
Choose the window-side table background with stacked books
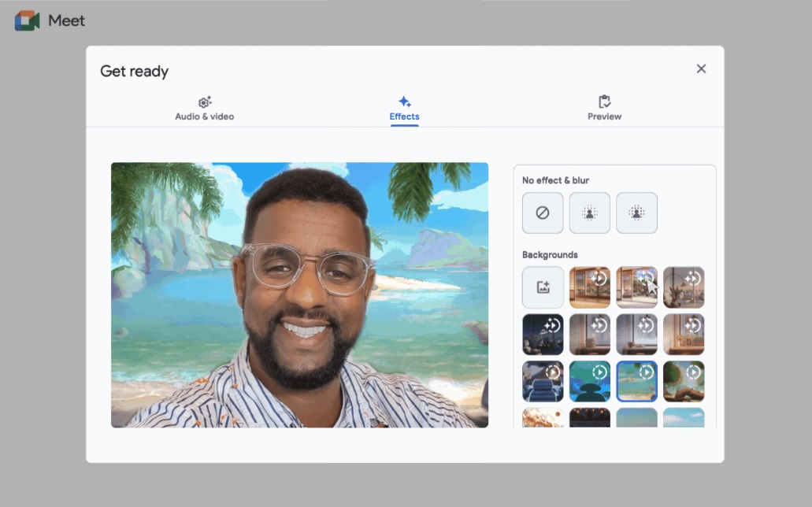tap(589, 335)
